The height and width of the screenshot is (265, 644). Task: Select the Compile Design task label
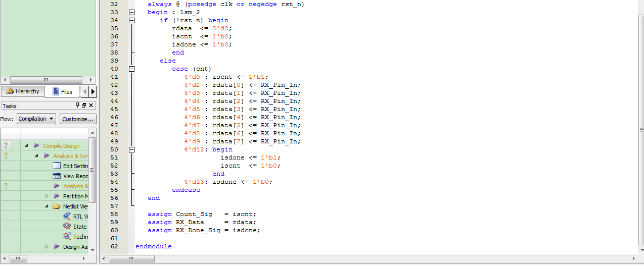pos(61,146)
